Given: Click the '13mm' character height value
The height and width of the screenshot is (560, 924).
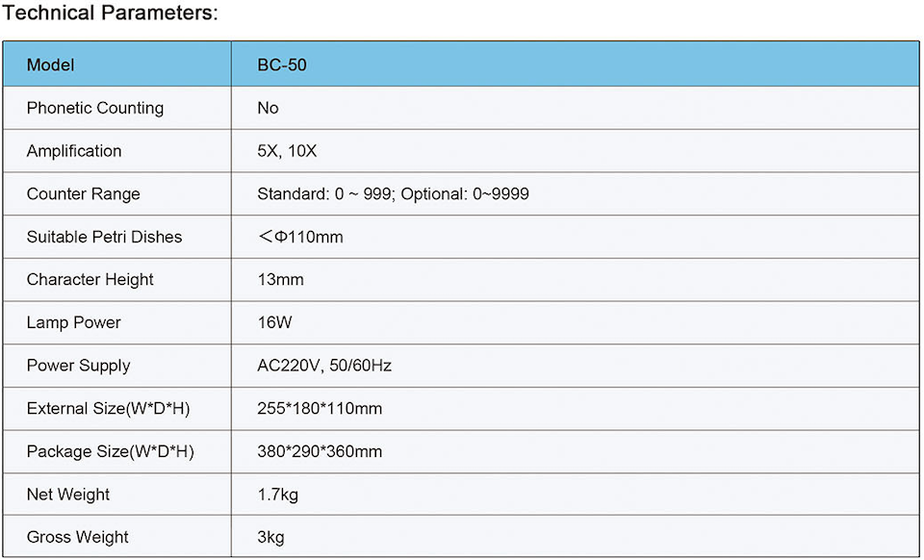Looking at the screenshot, I should 280,280.
